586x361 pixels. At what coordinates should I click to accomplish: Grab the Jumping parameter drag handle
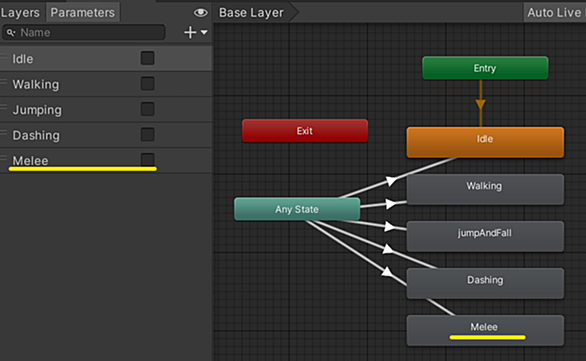[x=3, y=107]
